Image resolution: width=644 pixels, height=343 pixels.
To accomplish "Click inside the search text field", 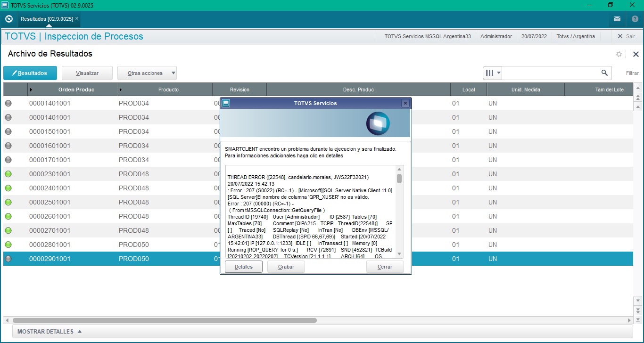I will 551,73.
